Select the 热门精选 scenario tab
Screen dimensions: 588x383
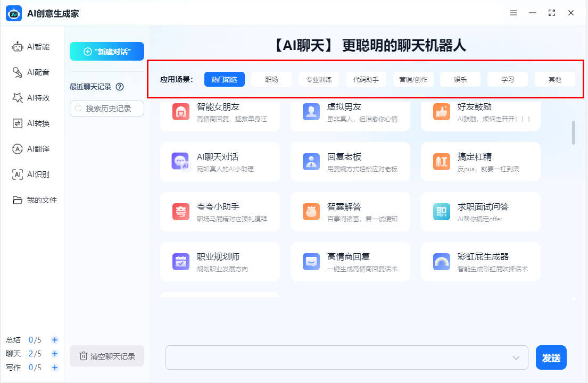click(x=224, y=80)
